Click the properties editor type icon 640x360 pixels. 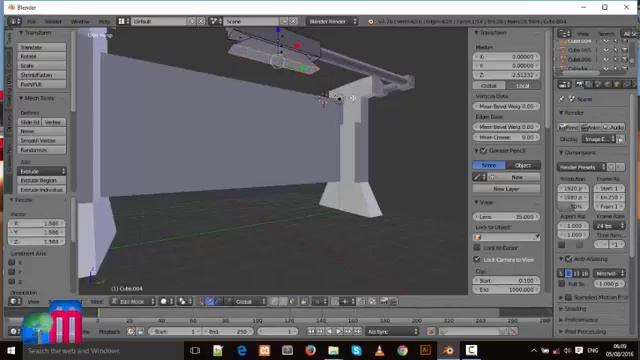564,84
